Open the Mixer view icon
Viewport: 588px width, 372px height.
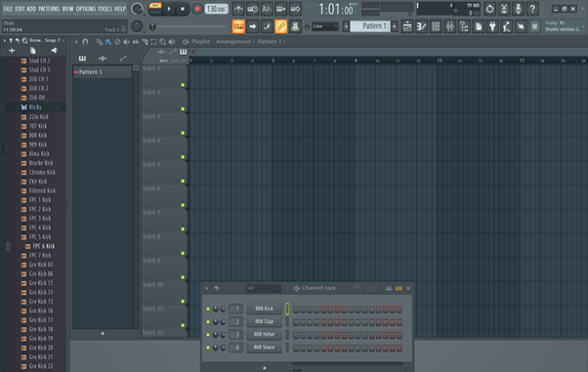point(450,26)
